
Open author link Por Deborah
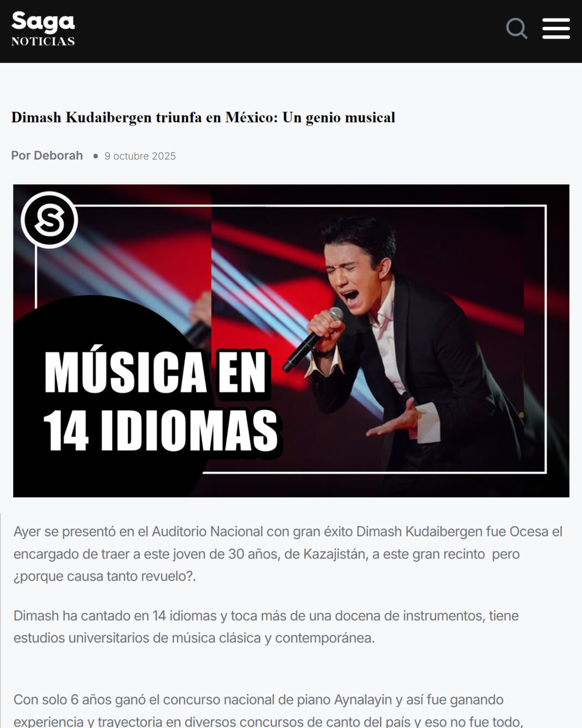point(47,155)
